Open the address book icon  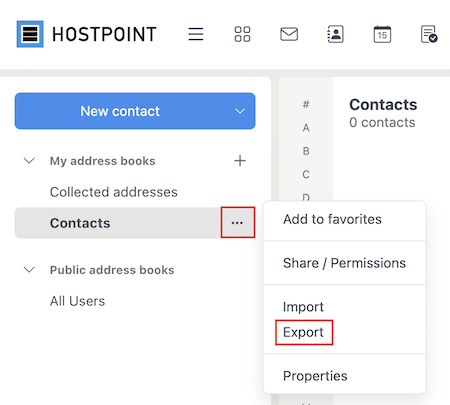pos(335,34)
